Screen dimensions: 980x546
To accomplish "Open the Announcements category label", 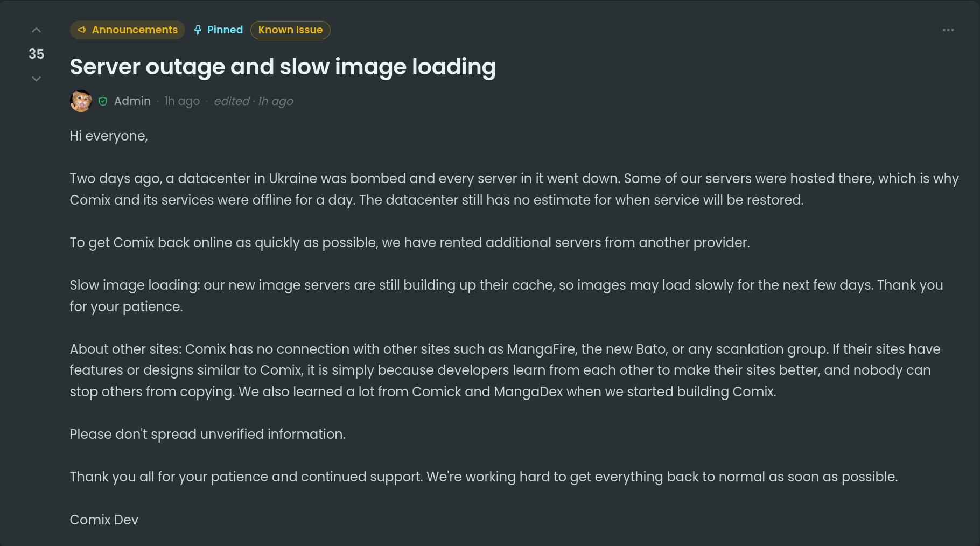I will tap(128, 30).
